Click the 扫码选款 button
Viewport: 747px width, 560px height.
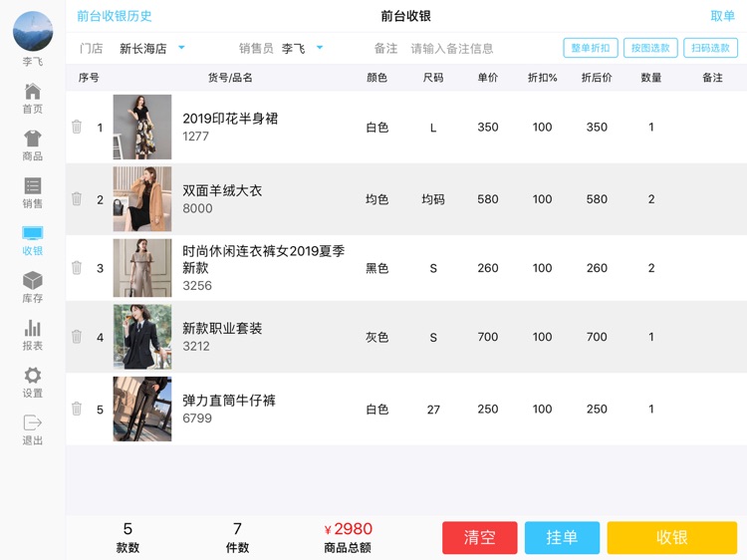[x=710, y=48]
